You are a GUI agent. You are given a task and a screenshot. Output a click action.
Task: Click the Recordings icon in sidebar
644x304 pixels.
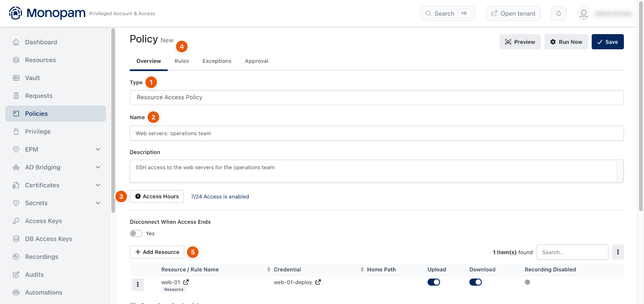pos(16,257)
